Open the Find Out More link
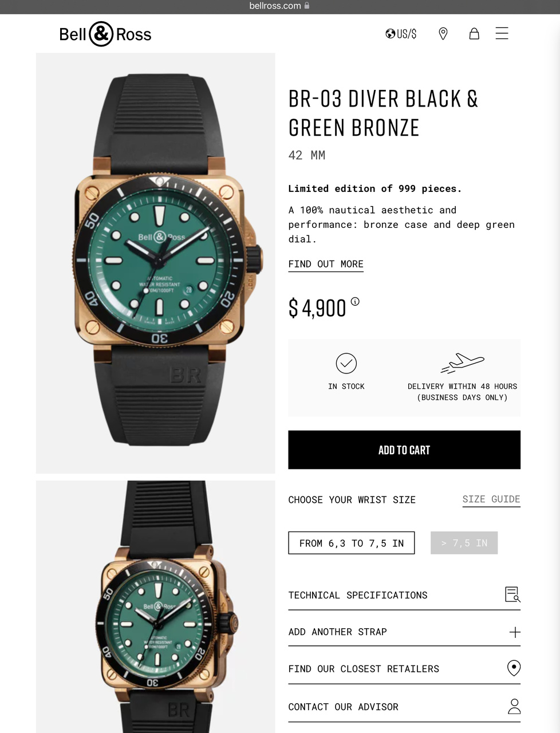The width and height of the screenshot is (560, 733). (x=326, y=264)
